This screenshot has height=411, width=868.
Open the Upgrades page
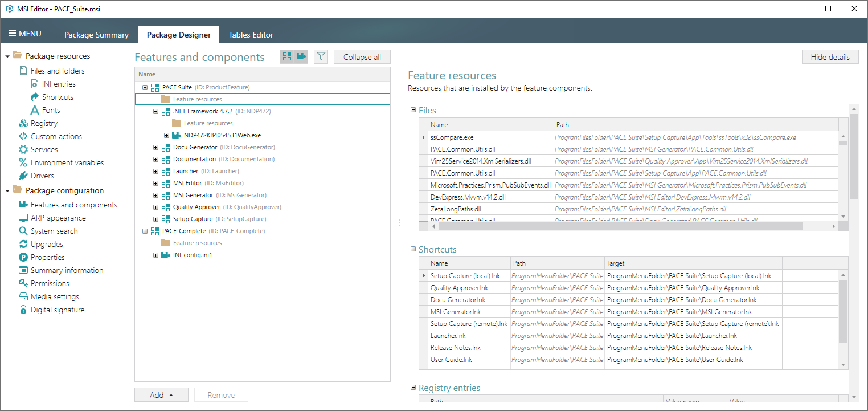47,244
